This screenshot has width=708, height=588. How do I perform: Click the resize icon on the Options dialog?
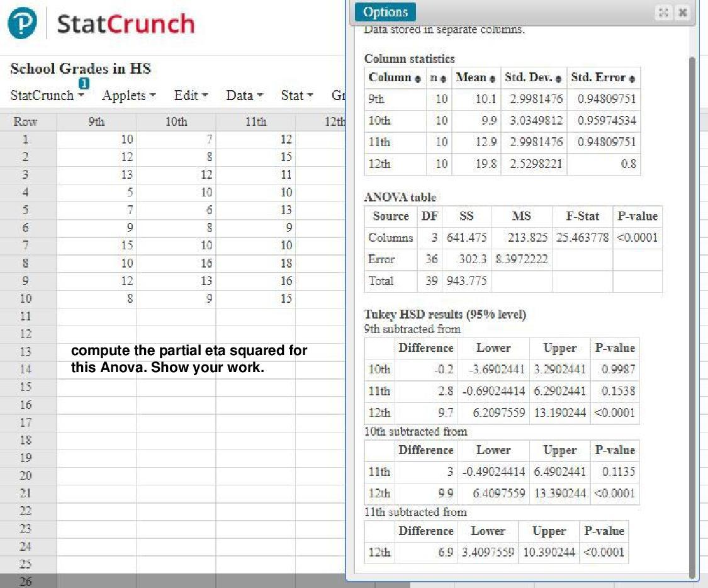pyautogui.click(x=664, y=12)
